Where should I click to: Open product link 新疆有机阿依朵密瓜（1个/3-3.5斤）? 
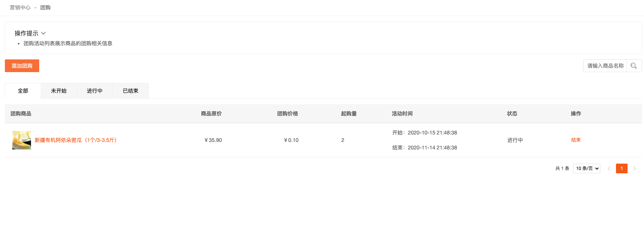[77, 140]
